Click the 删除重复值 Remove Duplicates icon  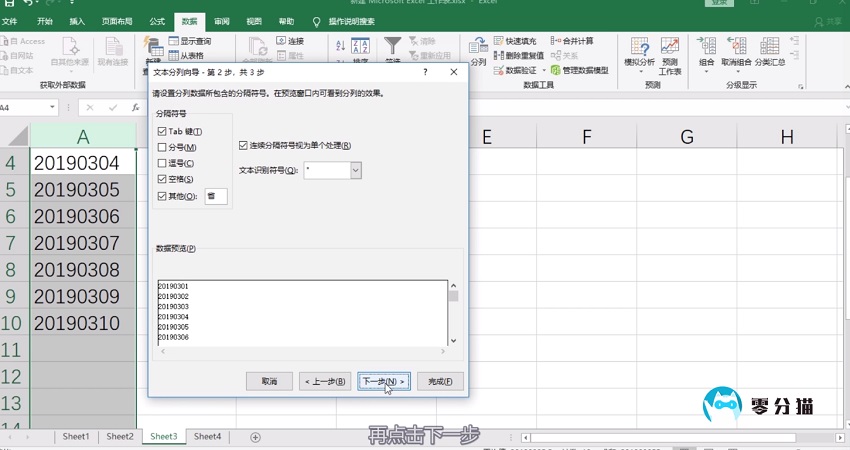(499, 56)
